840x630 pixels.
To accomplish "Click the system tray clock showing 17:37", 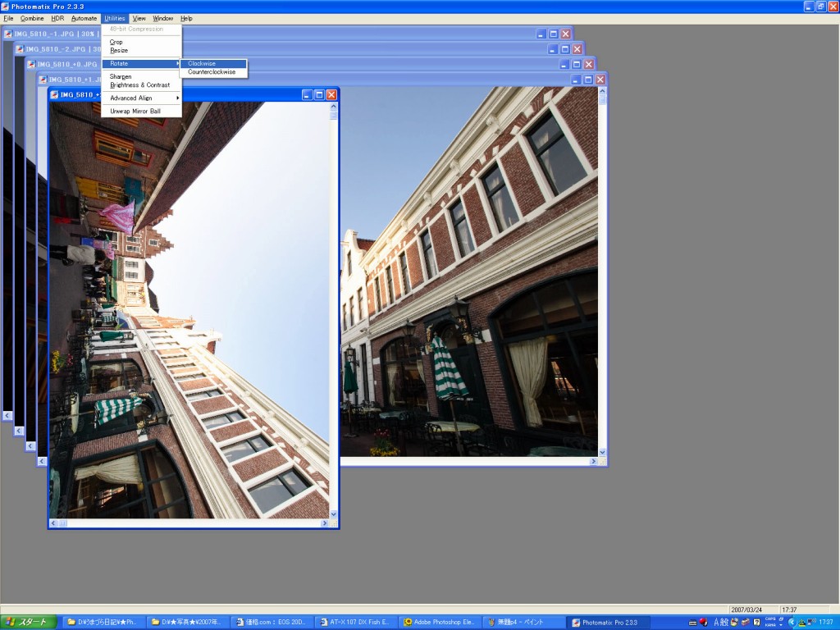I will [x=825, y=622].
